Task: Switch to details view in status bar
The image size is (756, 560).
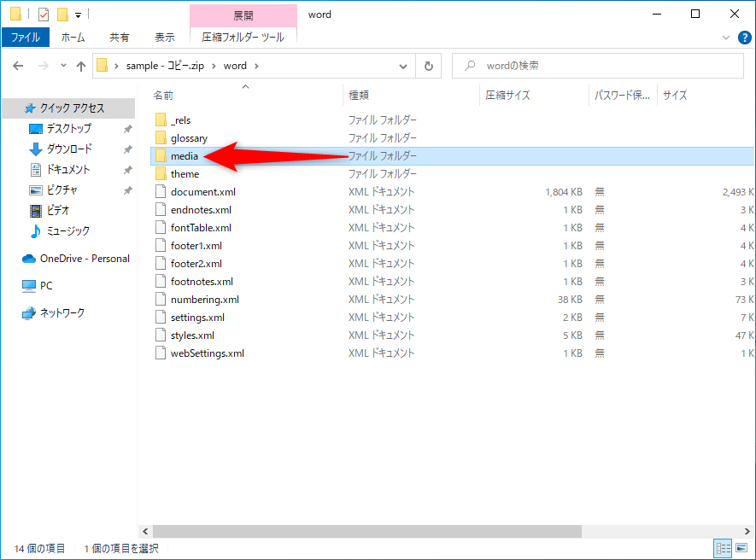Action: (724, 548)
